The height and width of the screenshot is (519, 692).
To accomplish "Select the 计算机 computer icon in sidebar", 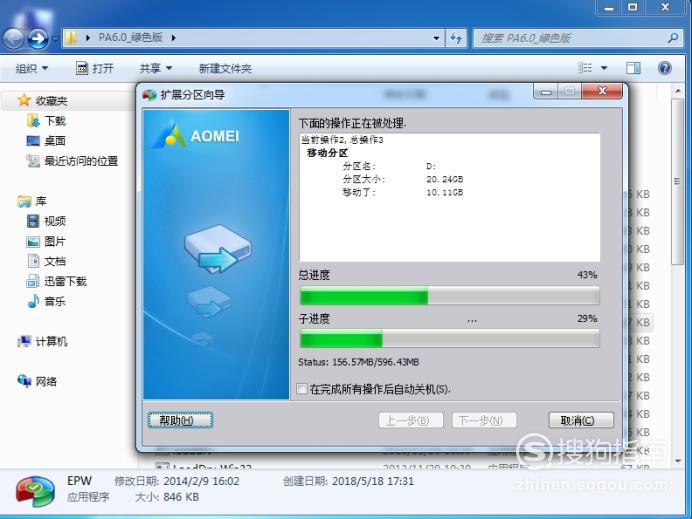I will [x=24, y=341].
